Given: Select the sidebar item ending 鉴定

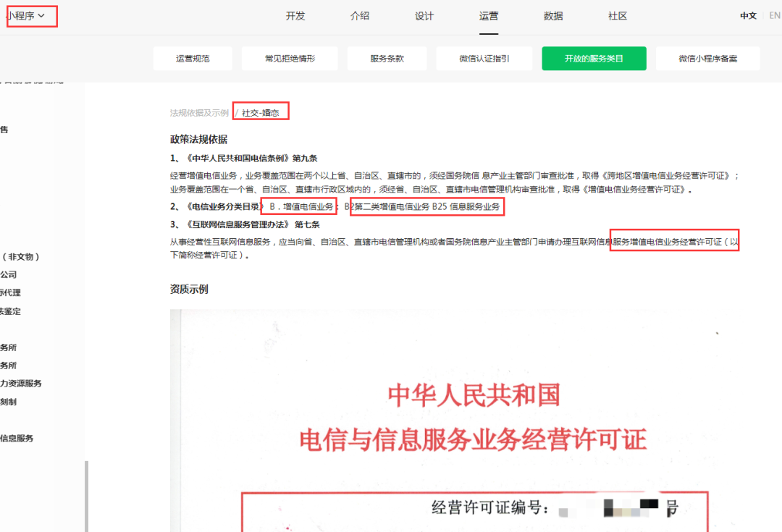Looking at the screenshot, I should tap(10, 311).
